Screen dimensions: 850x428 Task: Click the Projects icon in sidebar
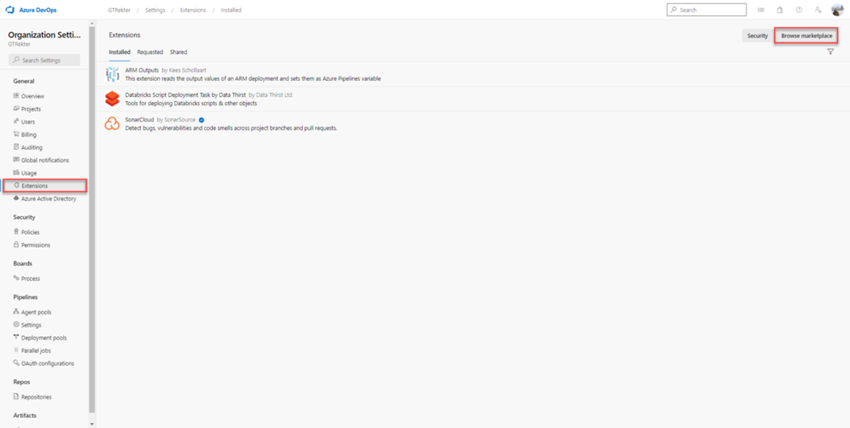tap(16, 108)
